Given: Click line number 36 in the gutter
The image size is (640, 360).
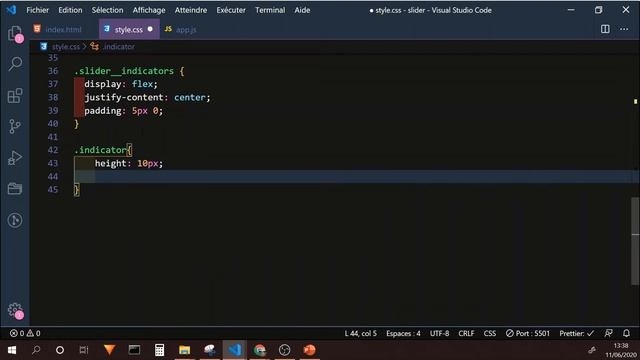Looking at the screenshot, I should tap(53, 71).
